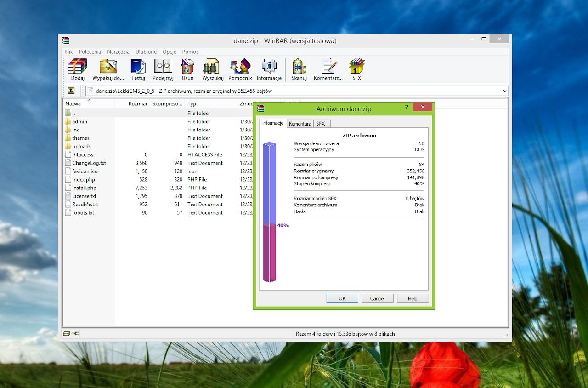The width and height of the screenshot is (588, 388).
Task: Click the Usuń (Delete) toolbar icon
Action: [187, 67]
